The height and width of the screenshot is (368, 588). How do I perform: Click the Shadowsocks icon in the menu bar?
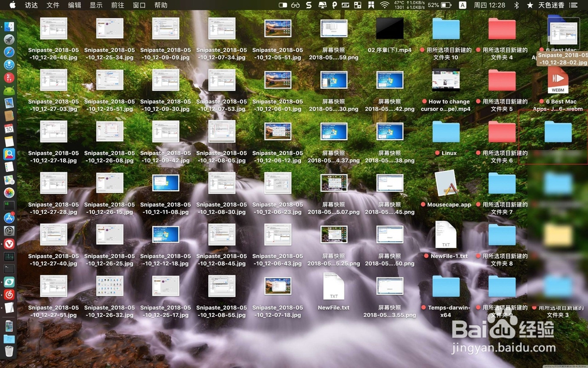[309, 5]
